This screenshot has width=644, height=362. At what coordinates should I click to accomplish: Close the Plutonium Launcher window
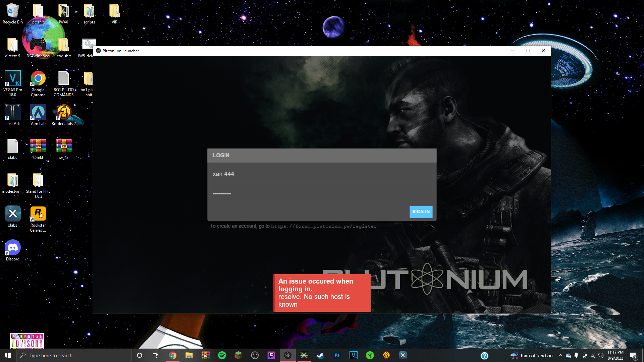point(543,51)
